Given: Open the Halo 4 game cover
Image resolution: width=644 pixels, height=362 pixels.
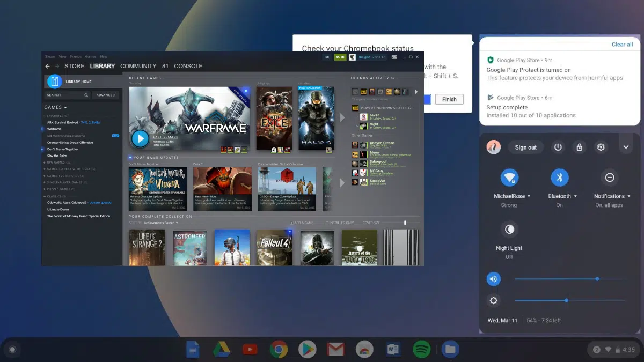Looking at the screenshot, I should (x=316, y=119).
